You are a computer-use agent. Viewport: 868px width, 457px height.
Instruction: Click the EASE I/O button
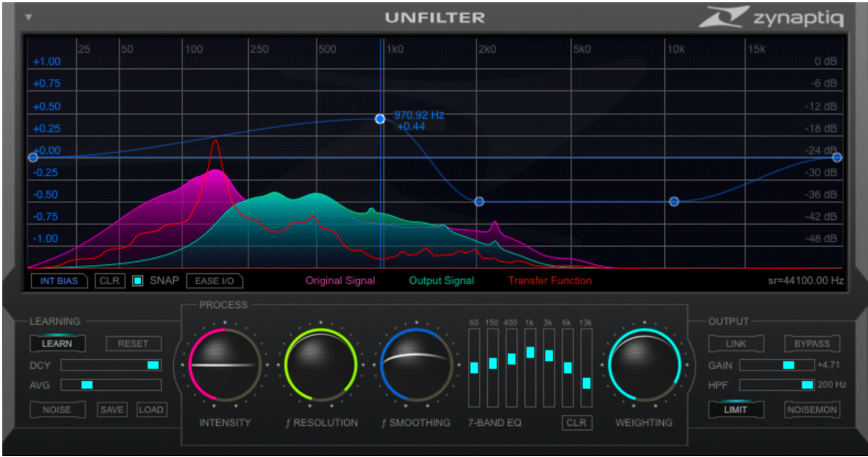[214, 280]
